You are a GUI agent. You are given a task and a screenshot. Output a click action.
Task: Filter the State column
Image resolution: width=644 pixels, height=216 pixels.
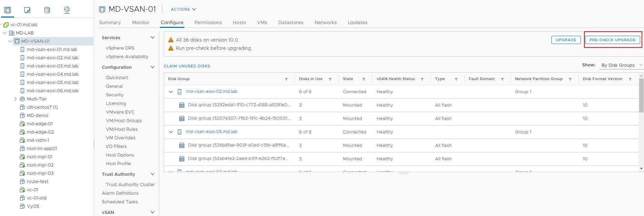pyautogui.click(x=364, y=79)
